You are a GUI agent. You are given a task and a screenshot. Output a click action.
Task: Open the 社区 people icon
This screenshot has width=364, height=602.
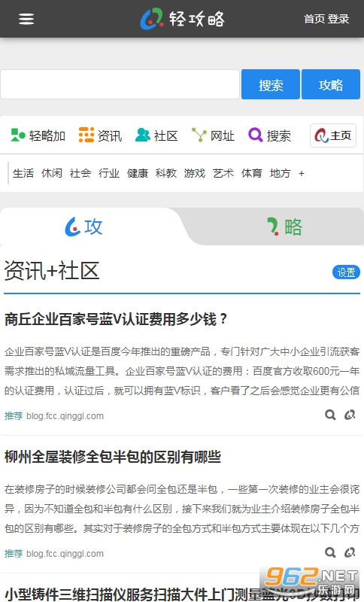pyautogui.click(x=143, y=135)
